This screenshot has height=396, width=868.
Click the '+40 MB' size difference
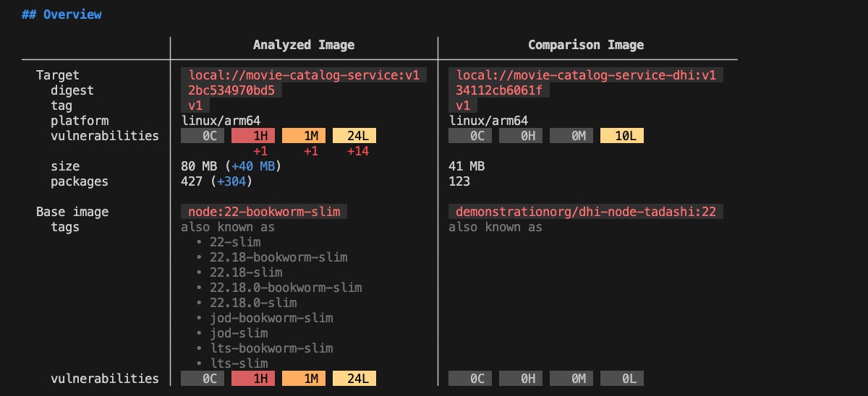click(x=253, y=166)
